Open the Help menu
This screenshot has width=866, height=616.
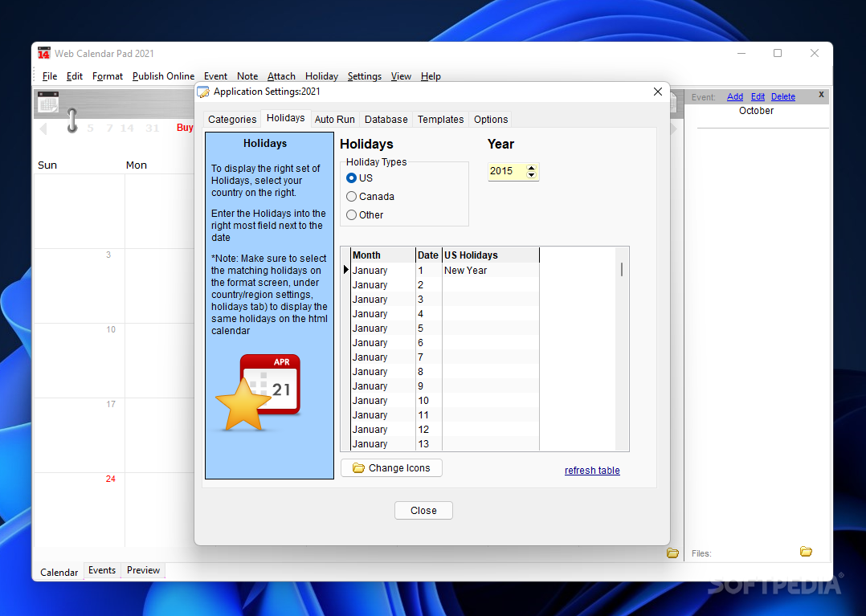[x=431, y=76]
